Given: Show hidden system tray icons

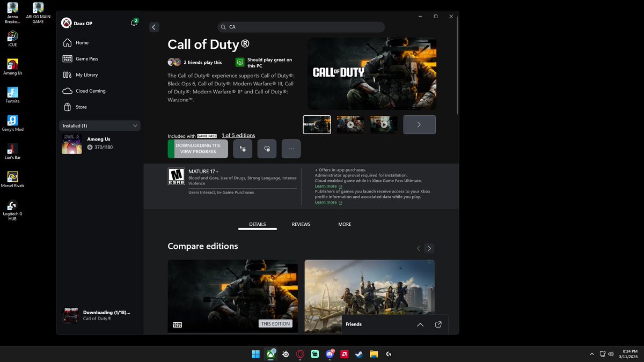Looking at the screenshot, I should pos(592,354).
